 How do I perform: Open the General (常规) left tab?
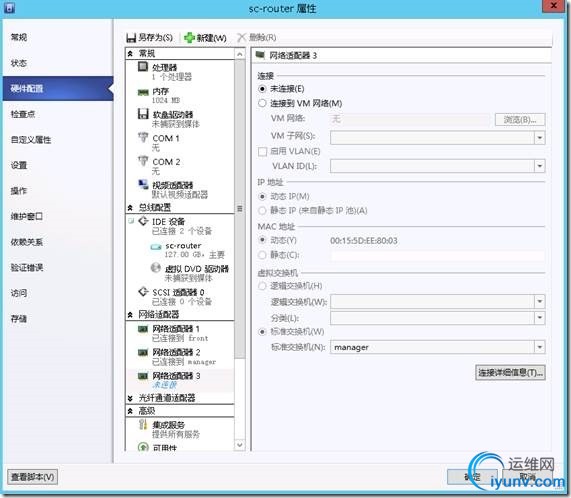[x=58, y=37]
